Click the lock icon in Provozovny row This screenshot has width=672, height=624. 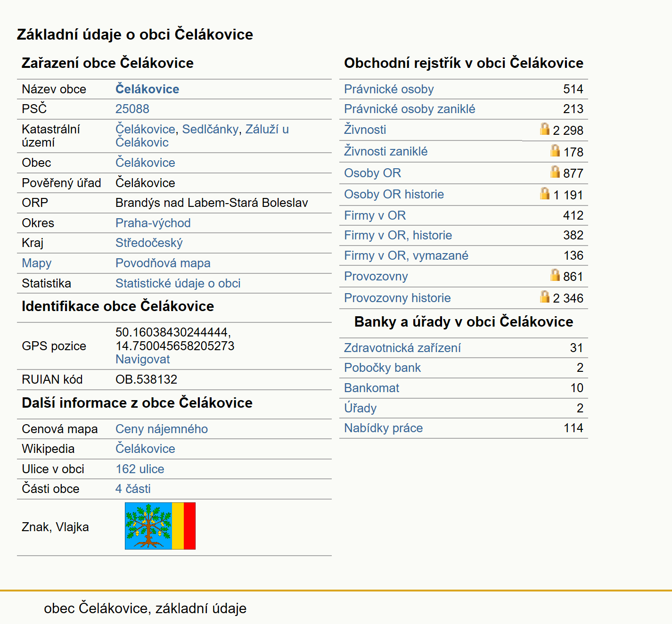(x=555, y=275)
